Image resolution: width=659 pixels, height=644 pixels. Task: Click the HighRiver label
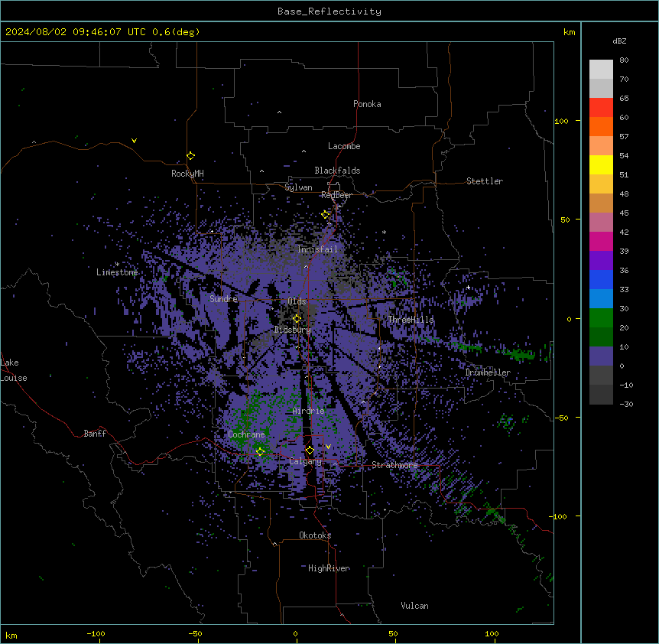click(x=329, y=568)
